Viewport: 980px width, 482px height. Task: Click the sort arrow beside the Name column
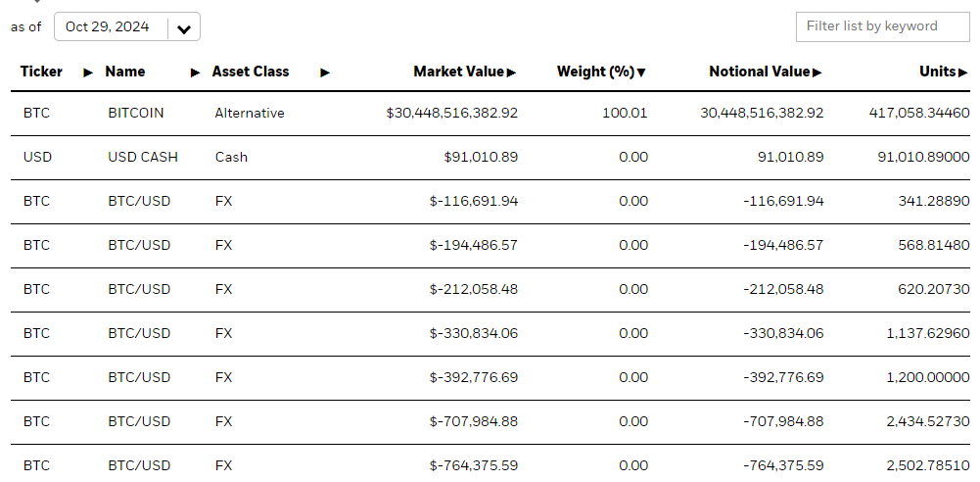(x=195, y=72)
